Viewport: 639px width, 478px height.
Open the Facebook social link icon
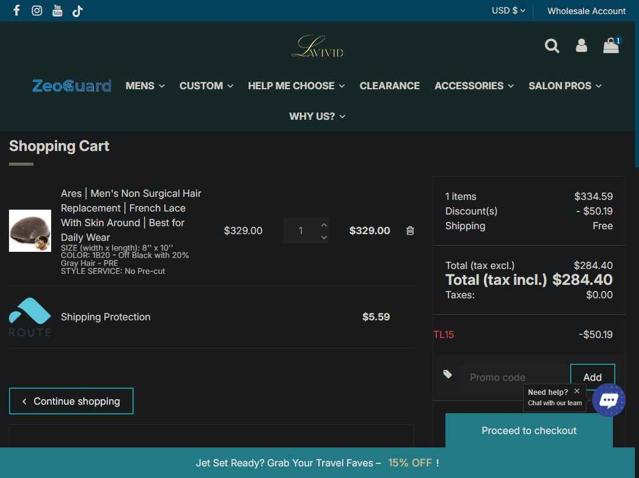point(16,10)
